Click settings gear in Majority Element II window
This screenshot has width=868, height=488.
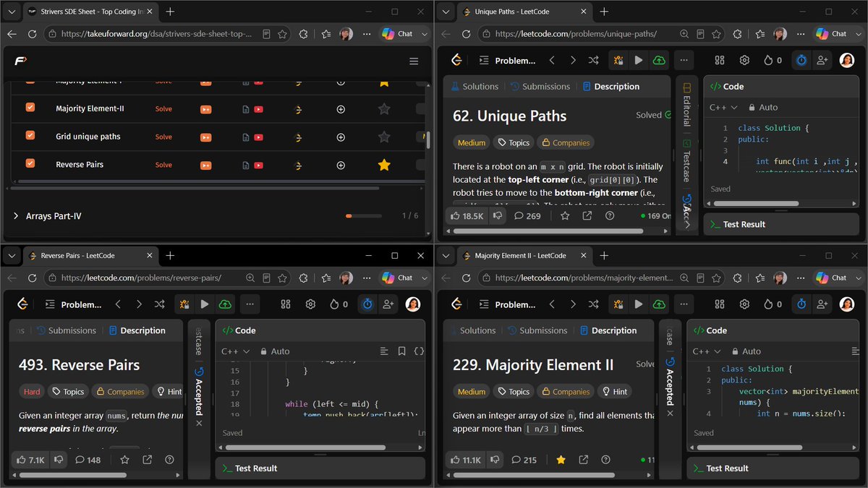tap(744, 304)
